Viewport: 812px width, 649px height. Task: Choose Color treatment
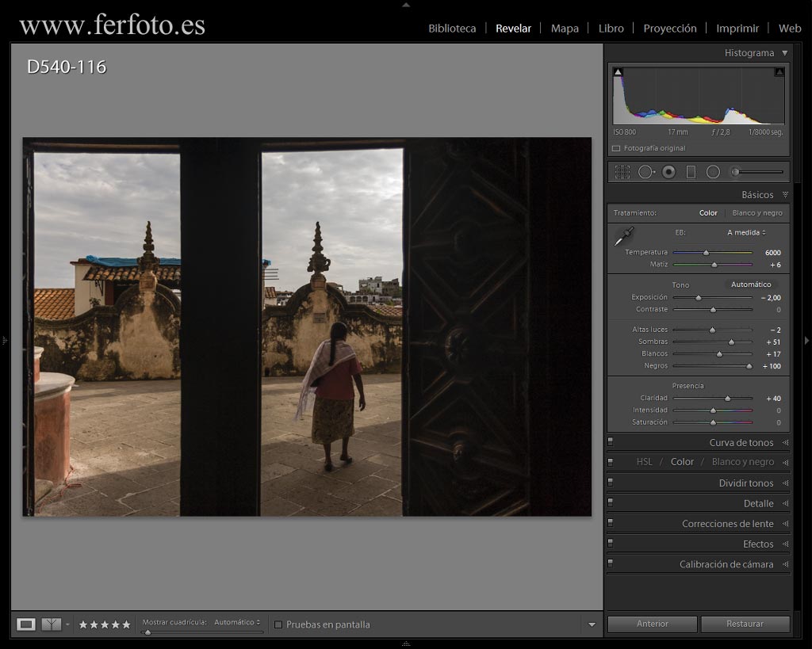[708, 212]
